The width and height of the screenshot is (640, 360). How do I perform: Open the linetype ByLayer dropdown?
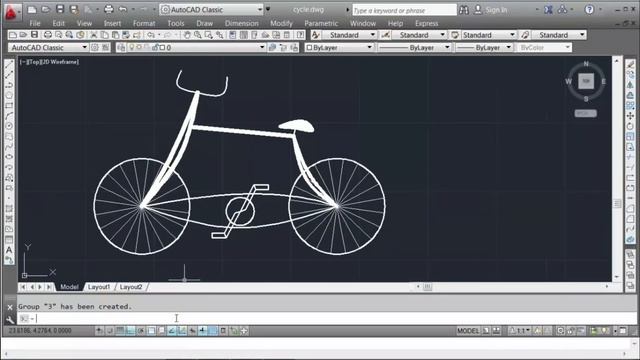tap(414, 48)
